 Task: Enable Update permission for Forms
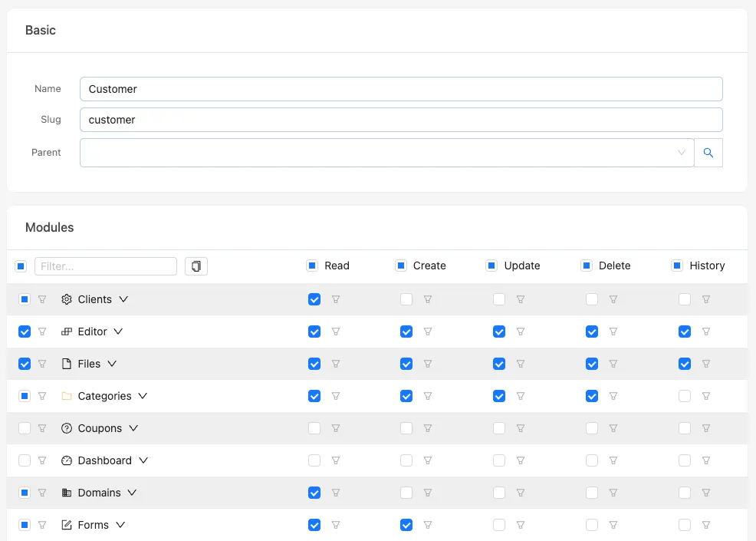point(499,525)
